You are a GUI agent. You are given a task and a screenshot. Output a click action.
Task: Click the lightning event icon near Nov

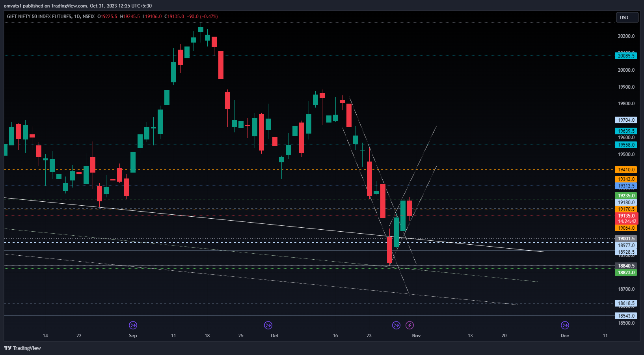tap(409, 325)
